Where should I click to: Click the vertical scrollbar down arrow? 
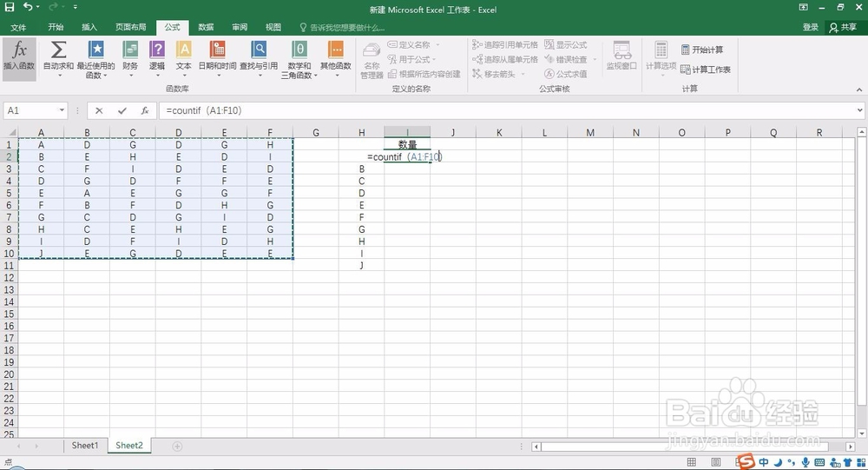[x=861, y=434]
